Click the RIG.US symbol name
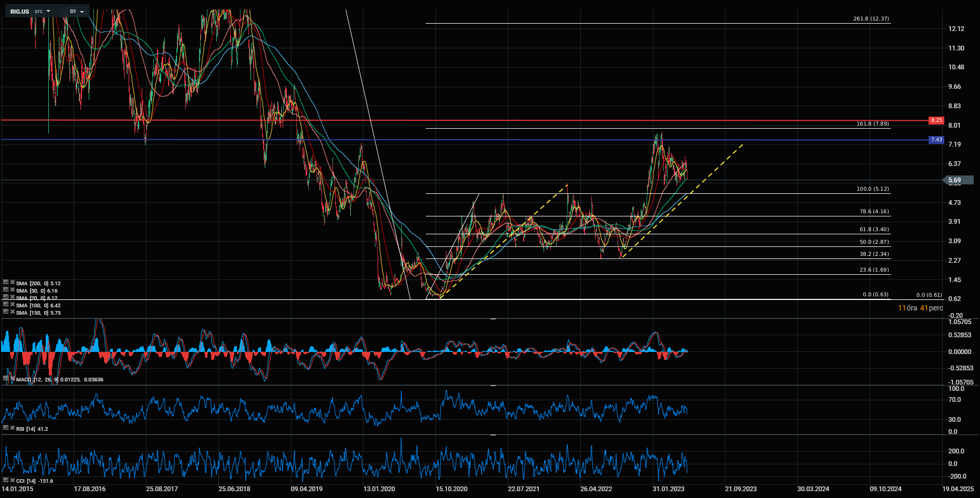Viewport: 980px width, 498px height. [19, 12]
